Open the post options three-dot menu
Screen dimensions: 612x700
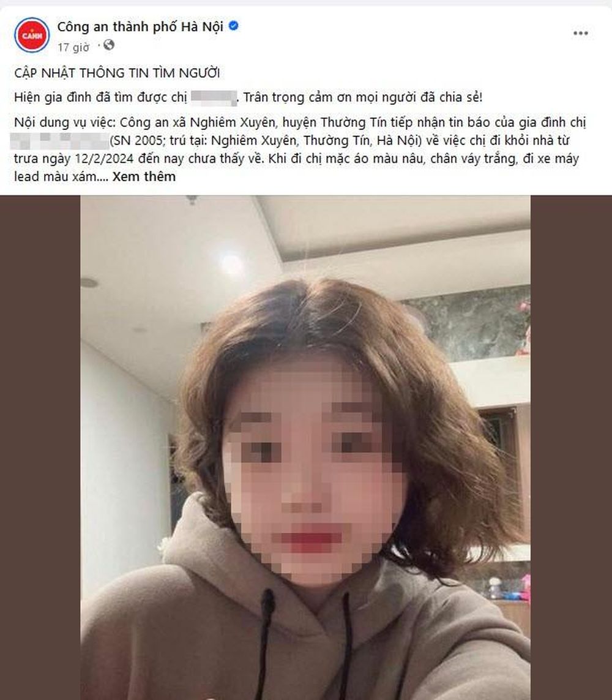[580, 34]
